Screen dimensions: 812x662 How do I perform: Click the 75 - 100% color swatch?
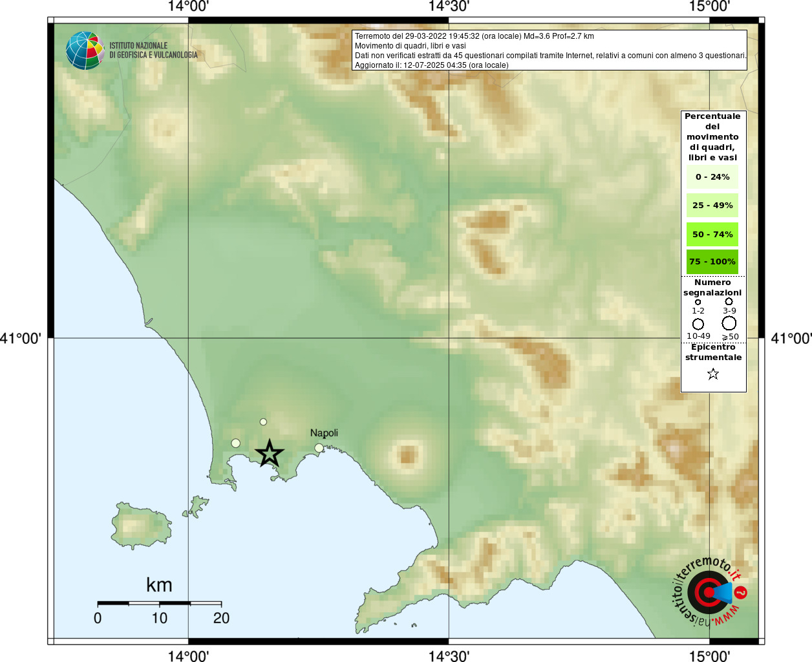(712, 262)
